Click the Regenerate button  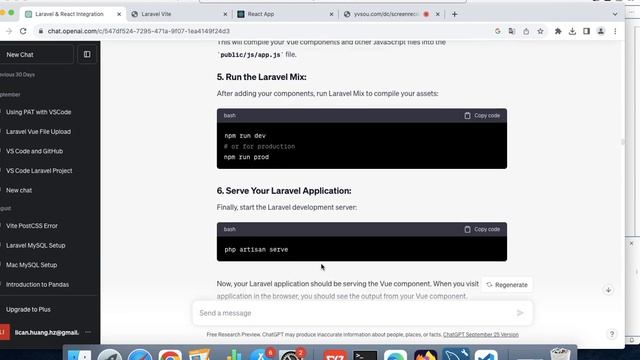click(507, 285)
